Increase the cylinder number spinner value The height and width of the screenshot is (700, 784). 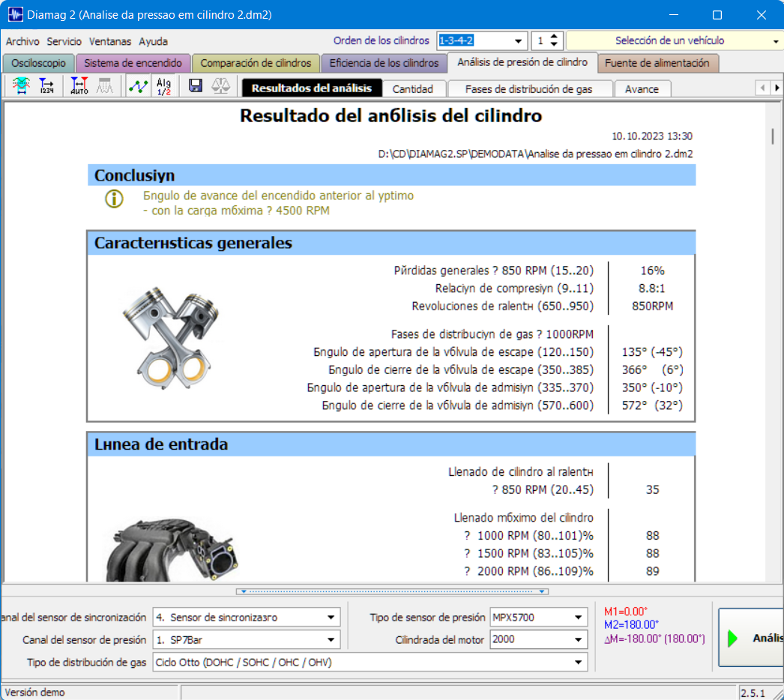(x=554, y=37)
